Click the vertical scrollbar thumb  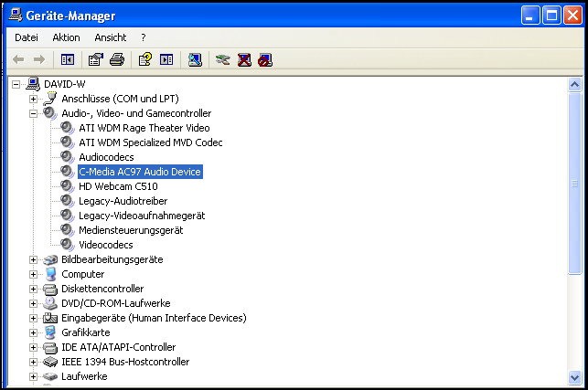click(574, 184)
